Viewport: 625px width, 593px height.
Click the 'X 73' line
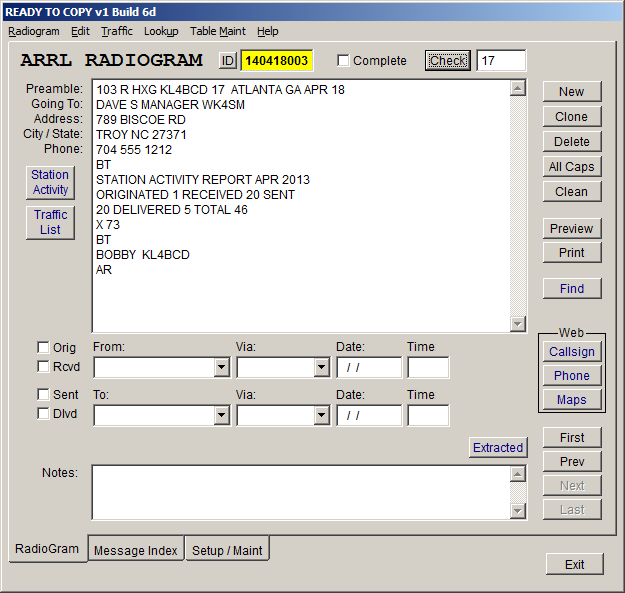[108, 225]
